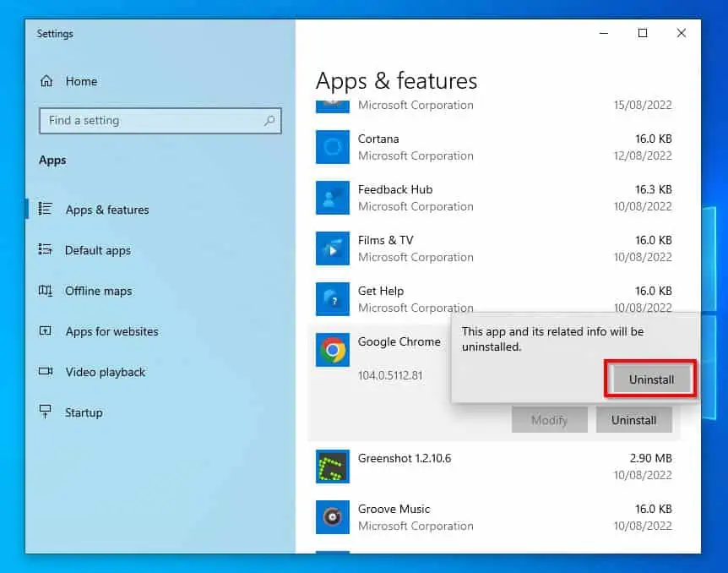
Task: Click the Get Help app icon
Action: click(333, 299)
